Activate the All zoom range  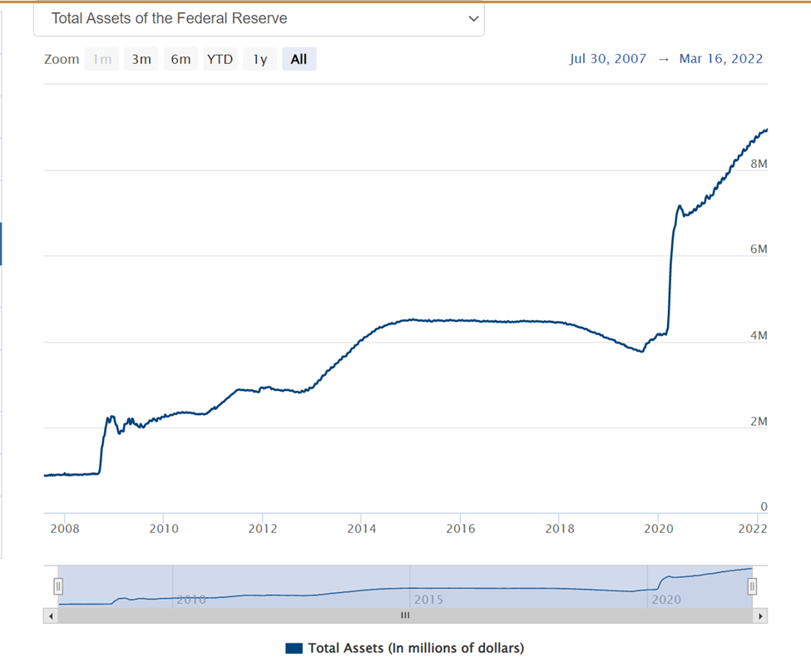299,59
